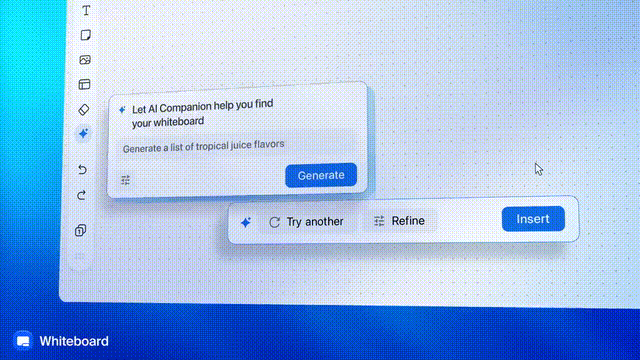
Task: Click the Whiteboard app icon
Action: tap(23, 341)
